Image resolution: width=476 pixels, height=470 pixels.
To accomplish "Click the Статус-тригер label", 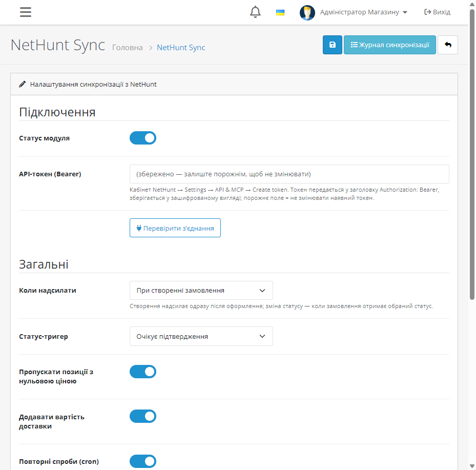I will point(44,336).
